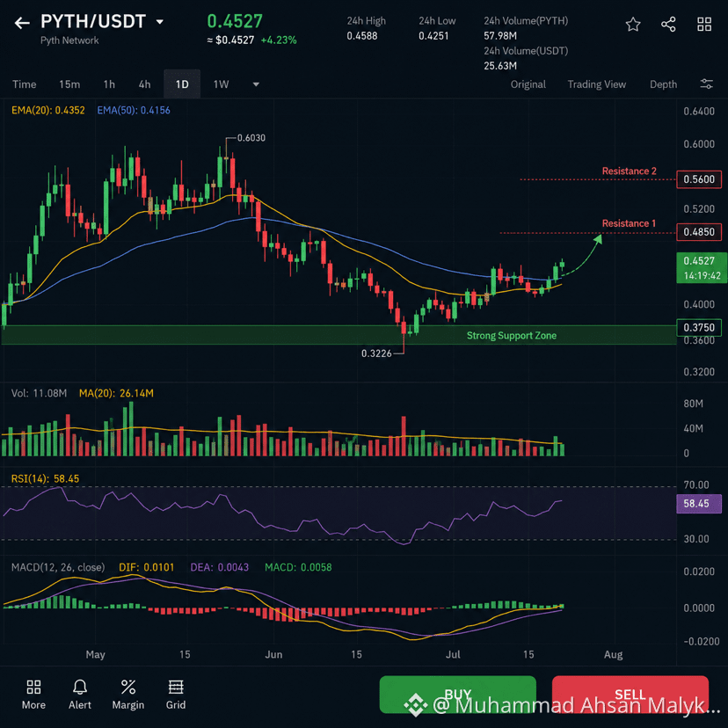
Task: Tap the share icon
Action: [668, 24]
